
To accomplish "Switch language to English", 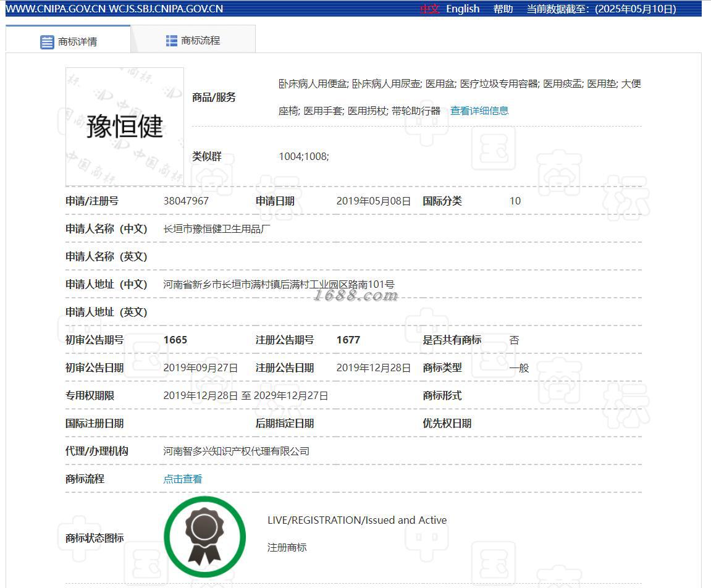I will click(463, 9).
